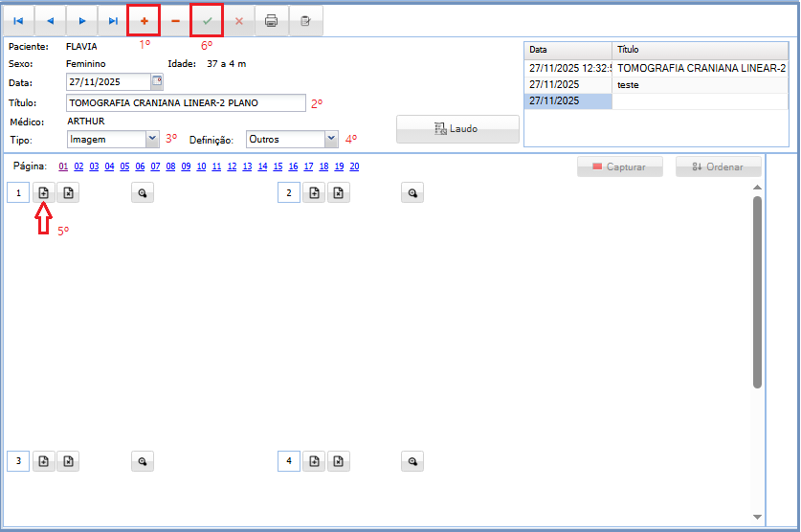The height and width of the screenshot is (532, 801).
Task: Click the add new record plus icon
Action: (x=144, y=20)
